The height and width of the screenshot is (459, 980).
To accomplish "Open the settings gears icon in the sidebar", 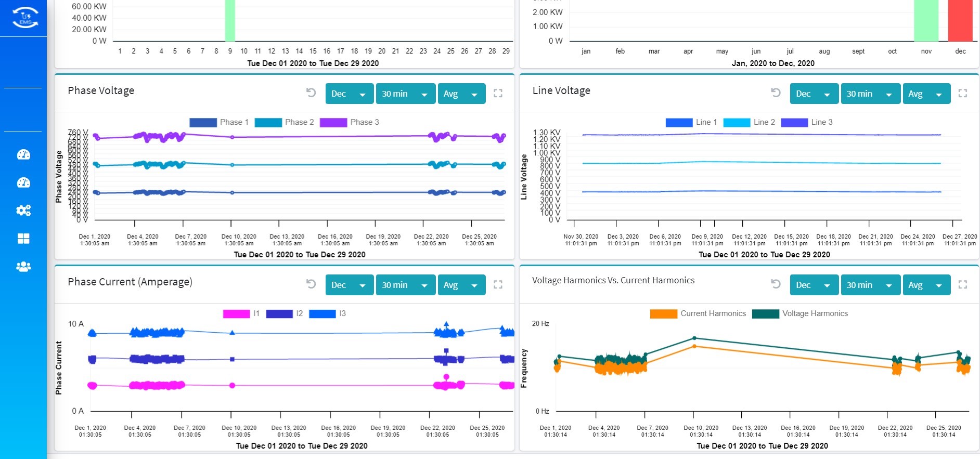I will 23,211.
